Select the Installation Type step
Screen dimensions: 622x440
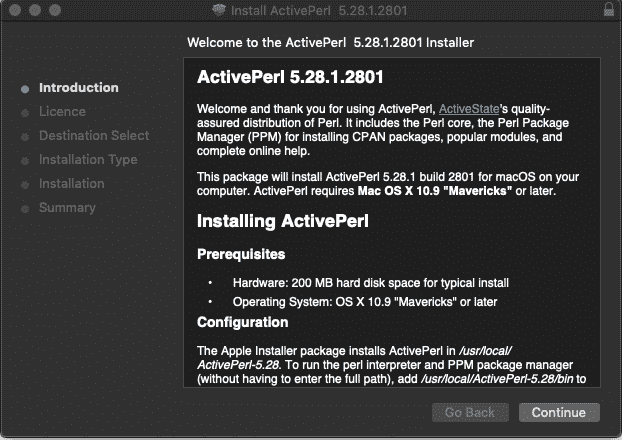click(88, 160)
